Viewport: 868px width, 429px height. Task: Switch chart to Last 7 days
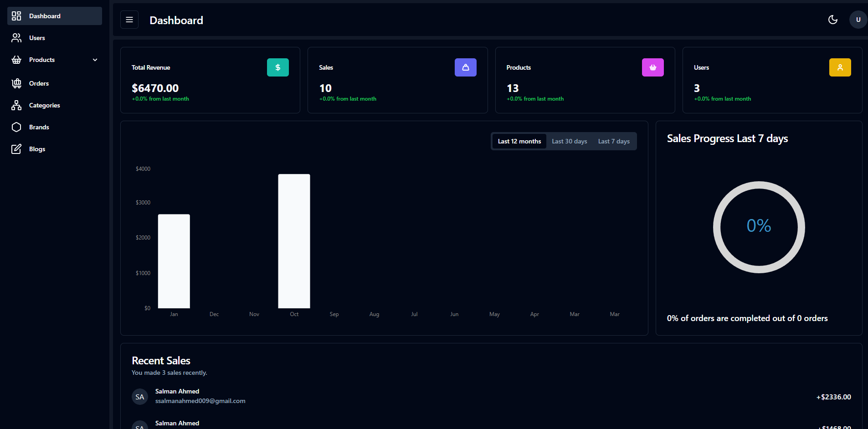(x=614, y=141)
